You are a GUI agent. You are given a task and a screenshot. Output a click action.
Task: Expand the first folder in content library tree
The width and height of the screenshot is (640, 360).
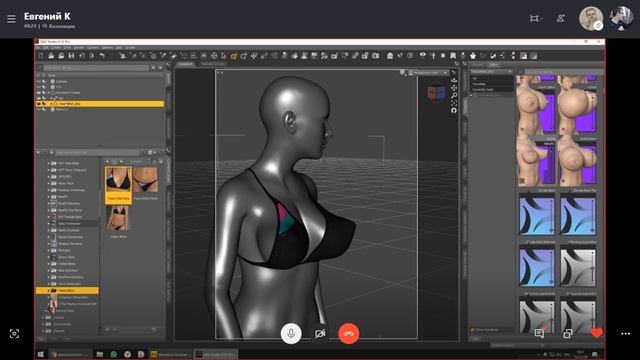tap(49, 163)
